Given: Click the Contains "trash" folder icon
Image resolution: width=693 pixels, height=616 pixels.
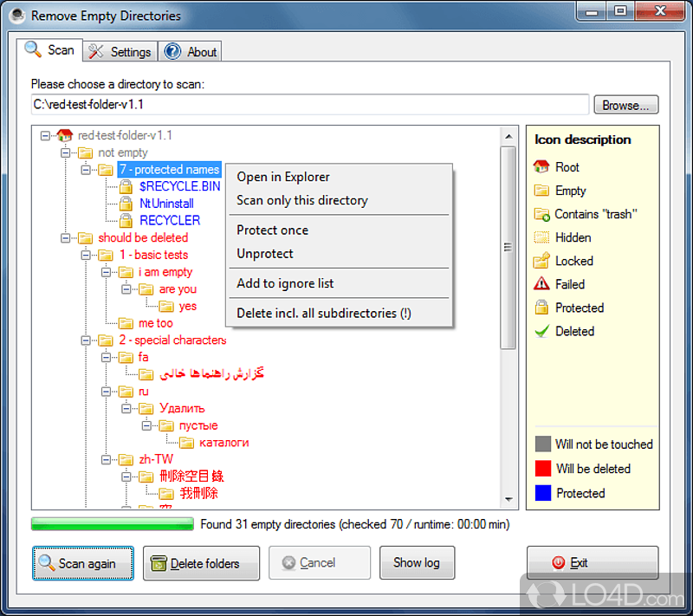Looking at the screenshot, I should tap(540, 214).
